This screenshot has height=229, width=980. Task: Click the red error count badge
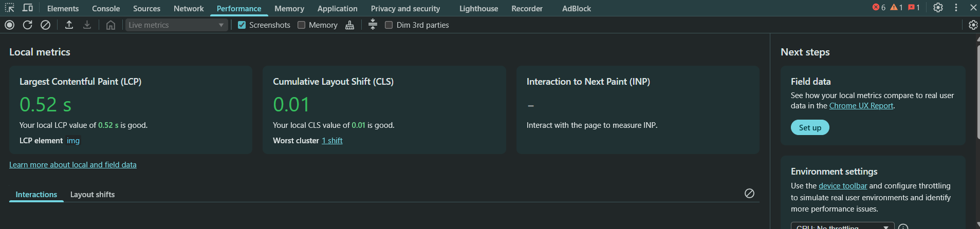[879, 8]
